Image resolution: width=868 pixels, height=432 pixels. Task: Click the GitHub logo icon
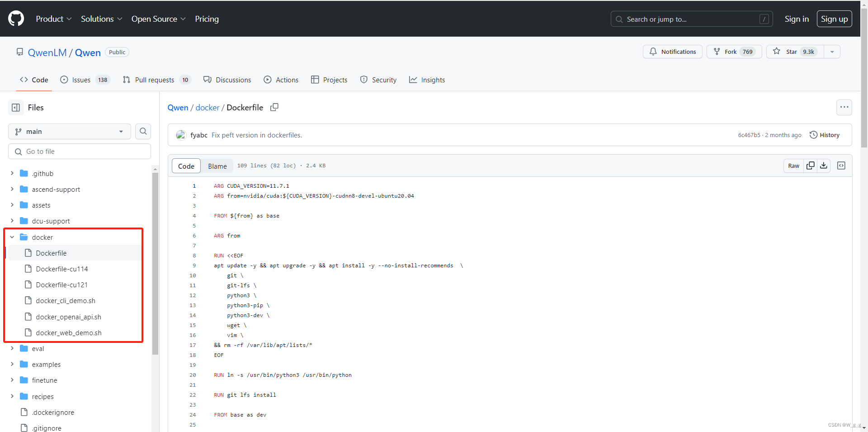(16, 19)
